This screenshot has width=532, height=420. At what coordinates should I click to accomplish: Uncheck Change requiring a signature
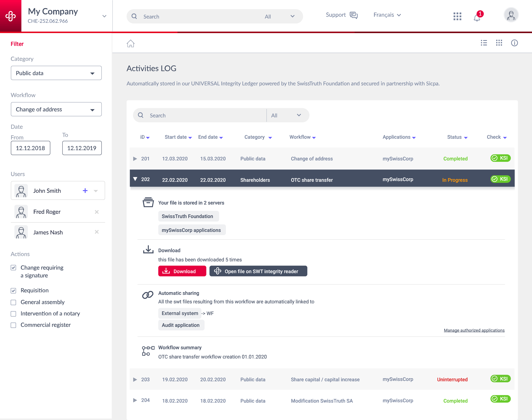13,268
